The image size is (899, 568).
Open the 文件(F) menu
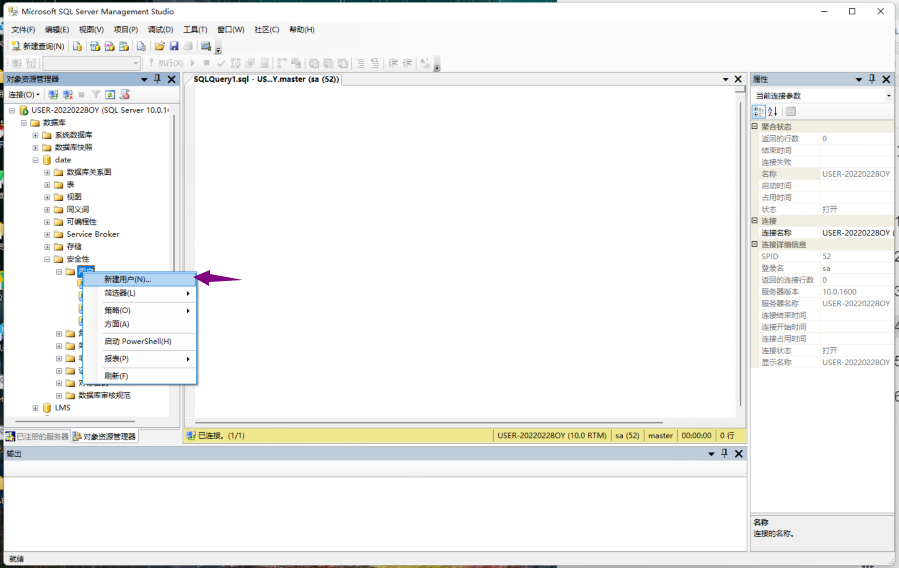point(23,29)
